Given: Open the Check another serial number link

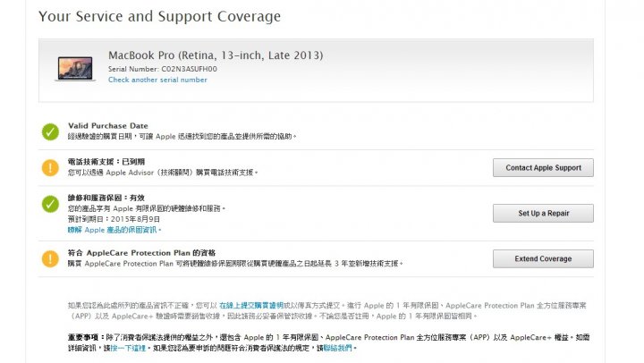Looking at the screenshot, I should coord(157,80).
